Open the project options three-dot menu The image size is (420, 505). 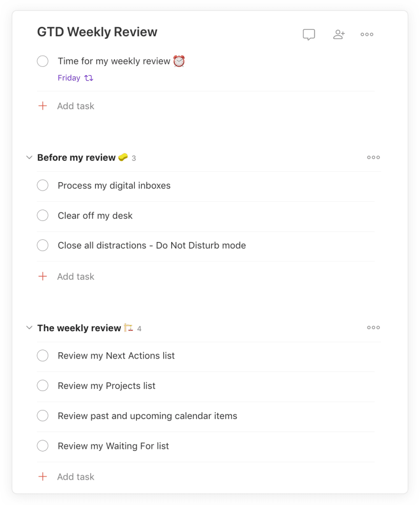coord(366,34)
